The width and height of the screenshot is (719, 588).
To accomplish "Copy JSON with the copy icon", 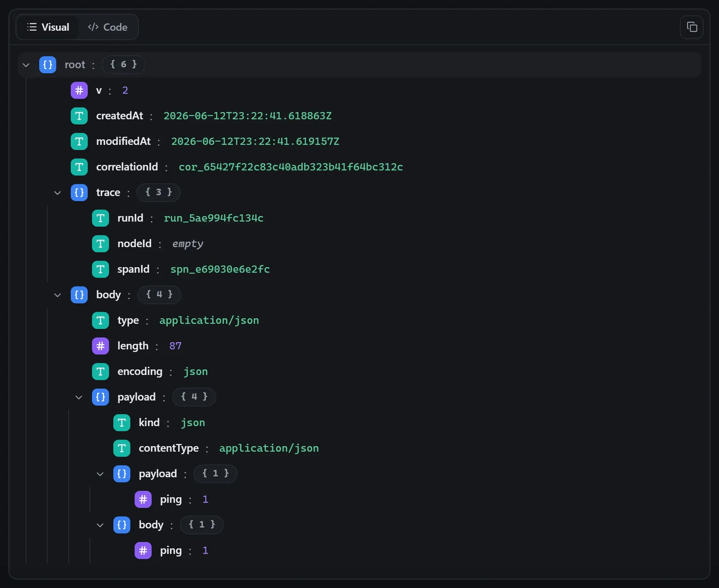I will click(692, 27).
